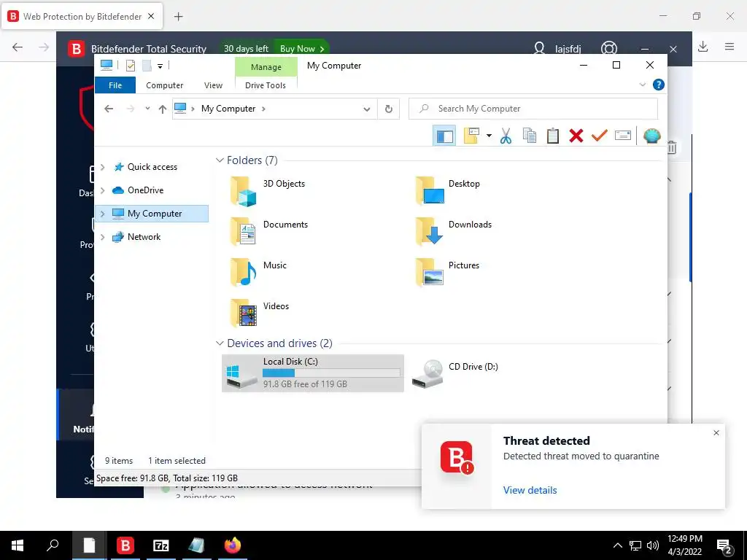Go back in the Explorer window

point(109,109)
